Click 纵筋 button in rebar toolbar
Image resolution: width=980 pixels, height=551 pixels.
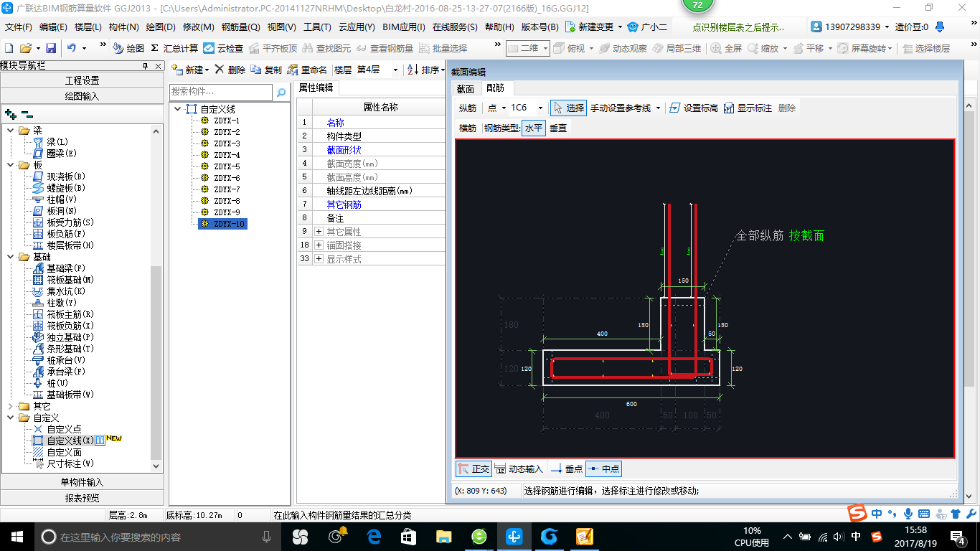coord(468,108)
